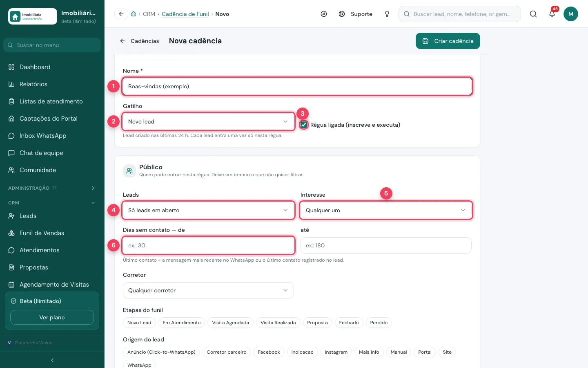The image size is (588, 368).
Task: Click the lightbulb tips icon
Action: (x=387, y=14)
